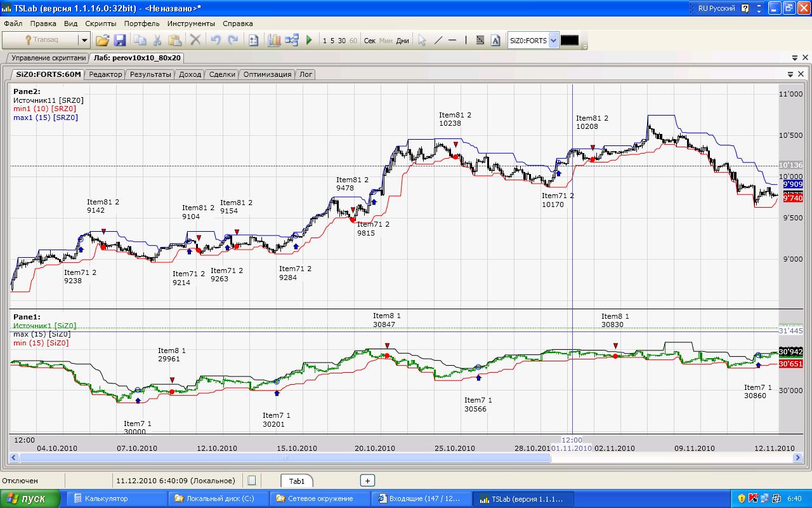Click the plus button to add a tab
Image resolution: width=812 pixels, height=508 pixels.
point(367,481)
